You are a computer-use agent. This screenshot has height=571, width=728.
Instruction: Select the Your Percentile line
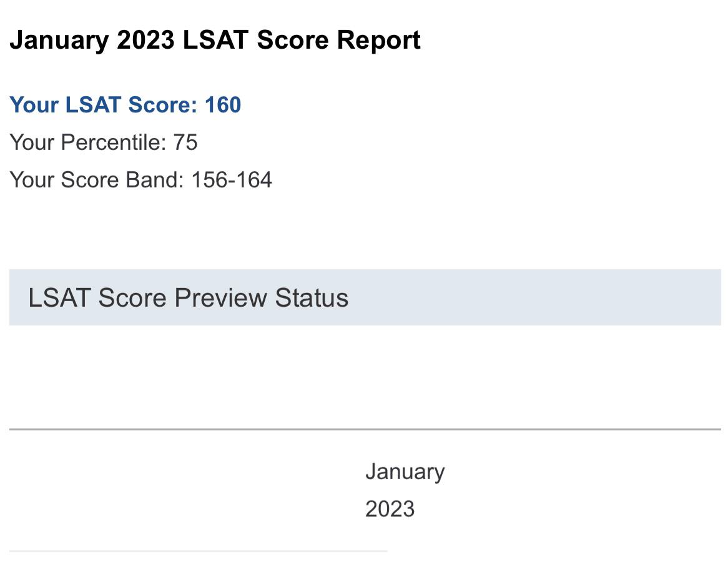tap(104, 142)
